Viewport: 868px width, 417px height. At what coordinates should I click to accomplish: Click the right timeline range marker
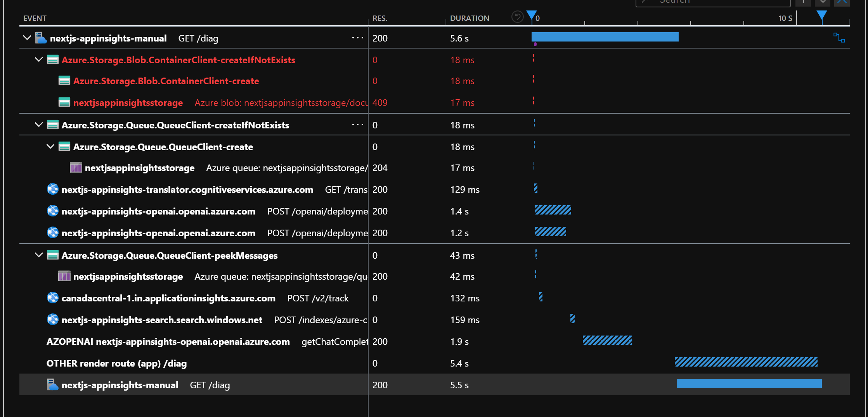coord(822,16)
